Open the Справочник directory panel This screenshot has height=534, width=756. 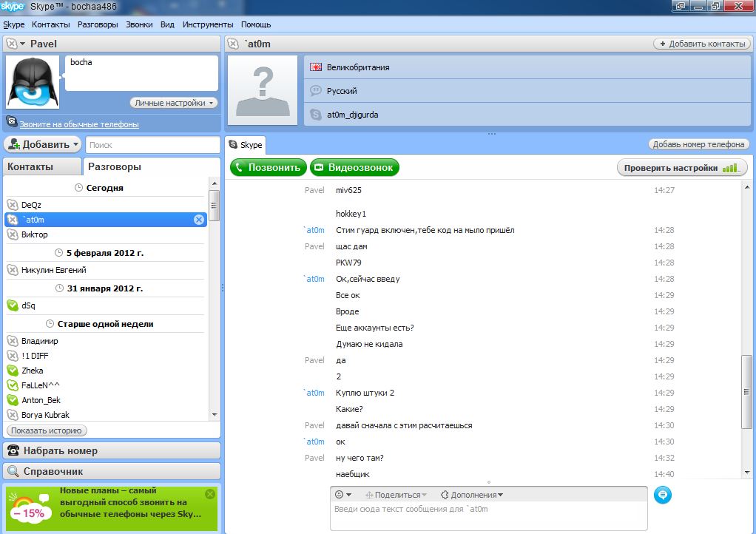pyautogui.click(x=112, y=471)
